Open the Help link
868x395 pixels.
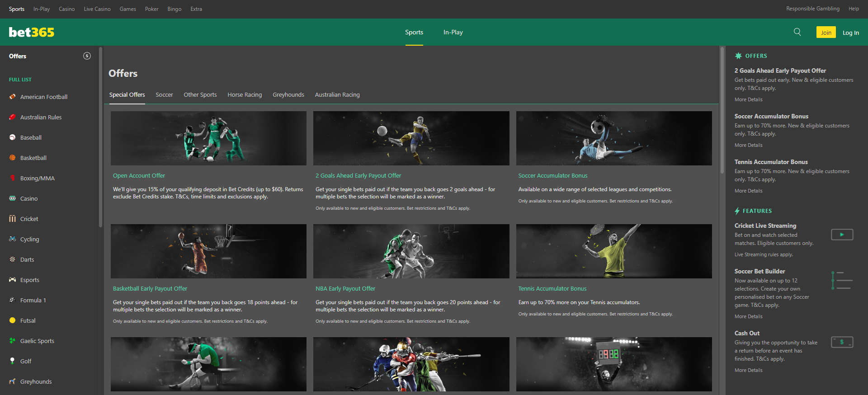click(854, 9)
